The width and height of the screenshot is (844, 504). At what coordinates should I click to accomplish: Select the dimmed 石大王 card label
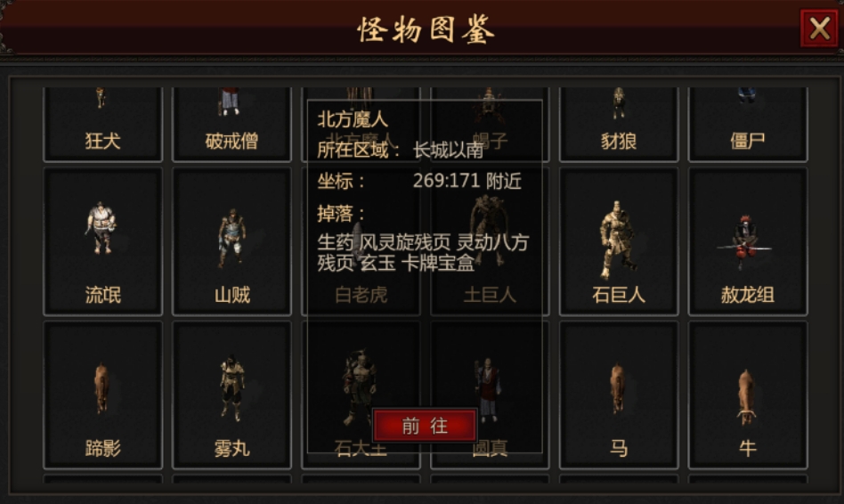[361, 449]
